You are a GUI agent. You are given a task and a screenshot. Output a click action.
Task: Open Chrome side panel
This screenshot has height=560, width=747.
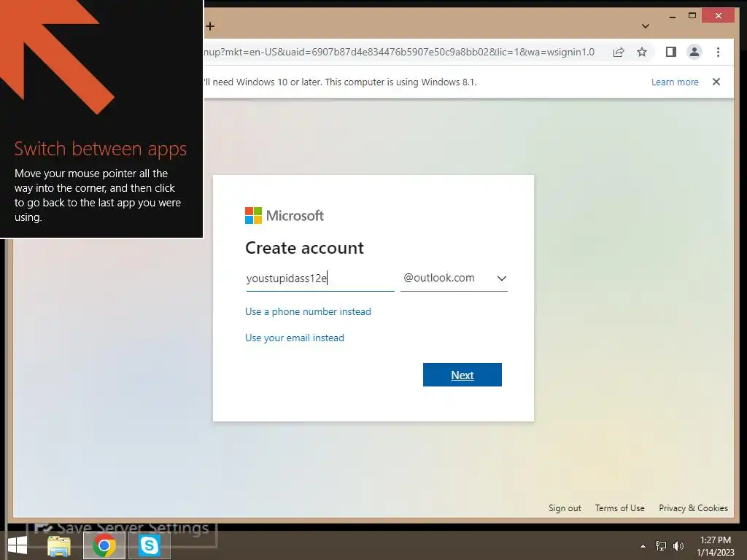[671, 52]
